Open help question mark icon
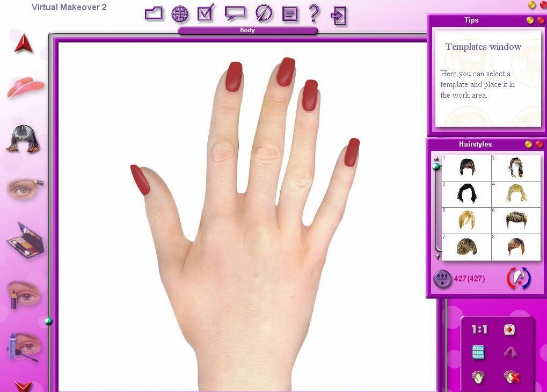The image size is (547, 392). (314, 13)
